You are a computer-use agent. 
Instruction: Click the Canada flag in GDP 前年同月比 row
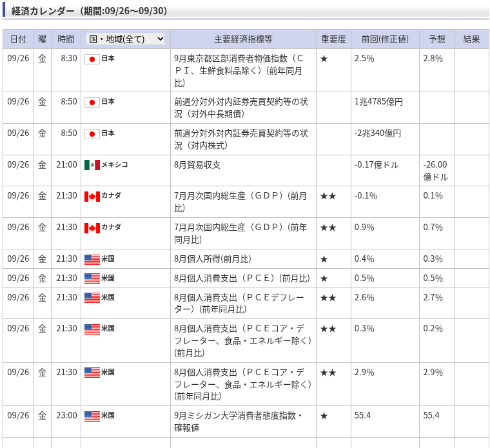pyautogui.click(x=92, y=228)
